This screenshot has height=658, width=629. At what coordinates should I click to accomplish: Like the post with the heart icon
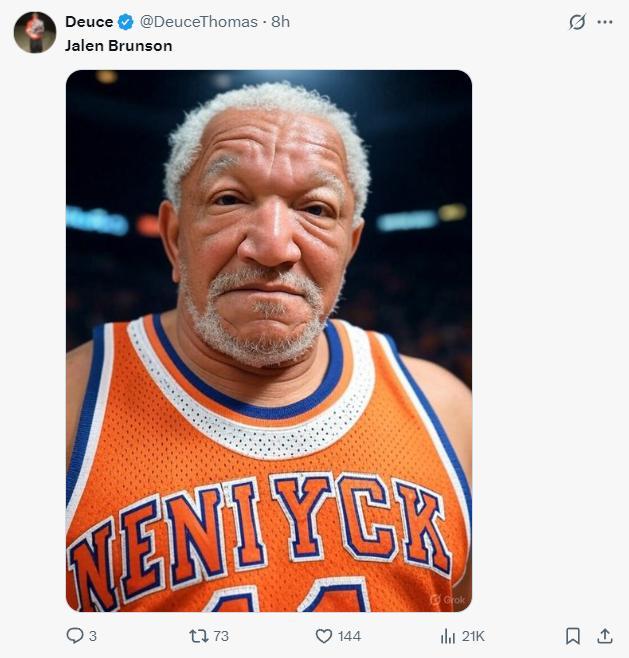[323, 636]
